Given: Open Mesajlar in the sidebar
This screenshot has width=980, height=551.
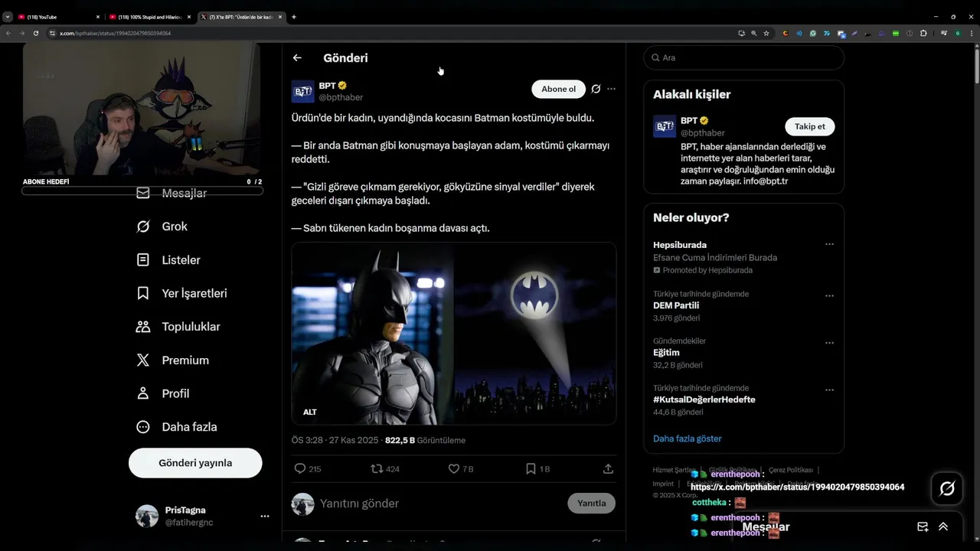Looking at the screenshot, I should coord(171,193).
